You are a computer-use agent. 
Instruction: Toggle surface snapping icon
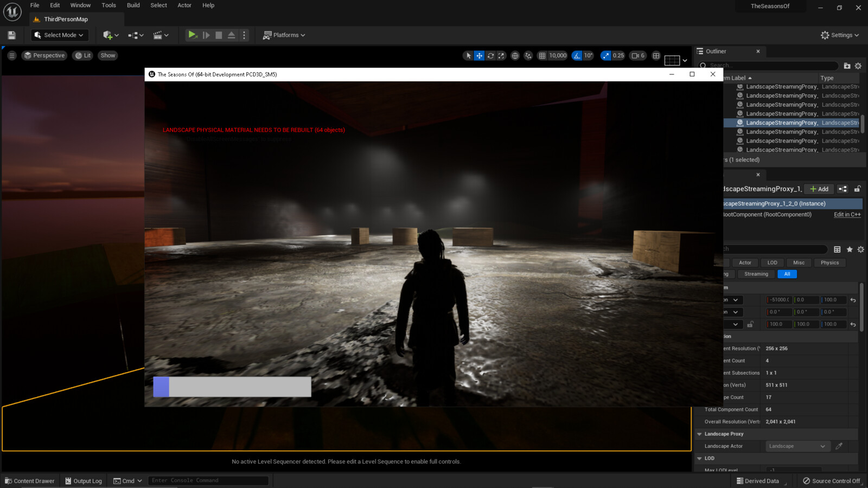(528, 55)
